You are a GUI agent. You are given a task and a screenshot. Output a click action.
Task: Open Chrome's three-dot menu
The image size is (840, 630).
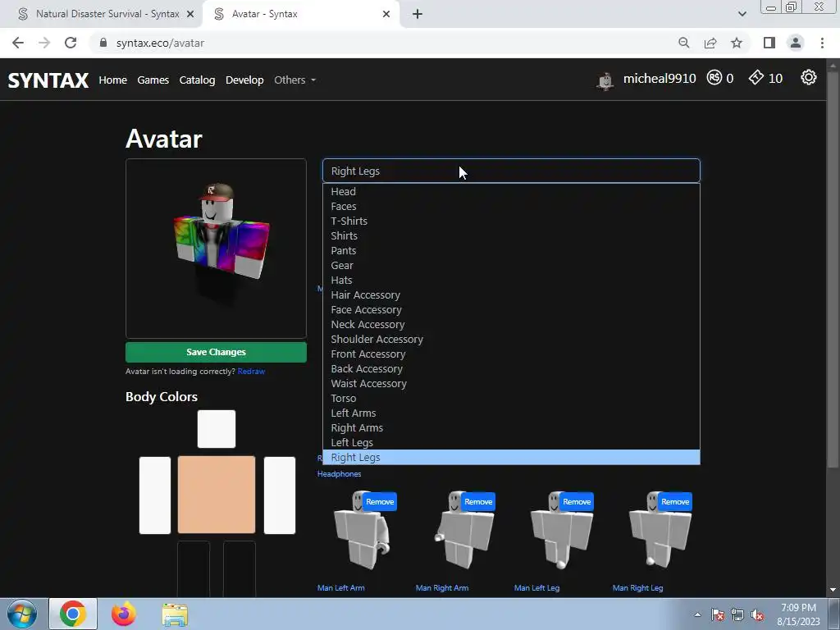coord(822,43)
